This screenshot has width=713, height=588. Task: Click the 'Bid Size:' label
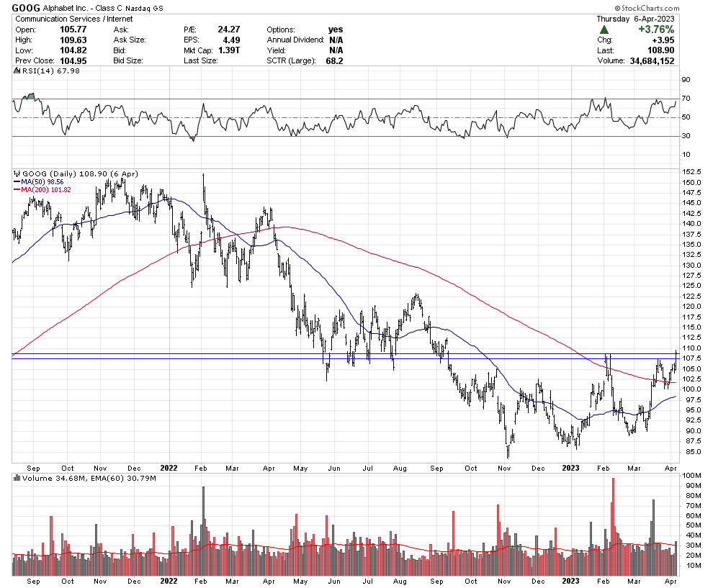click(128, 61)
